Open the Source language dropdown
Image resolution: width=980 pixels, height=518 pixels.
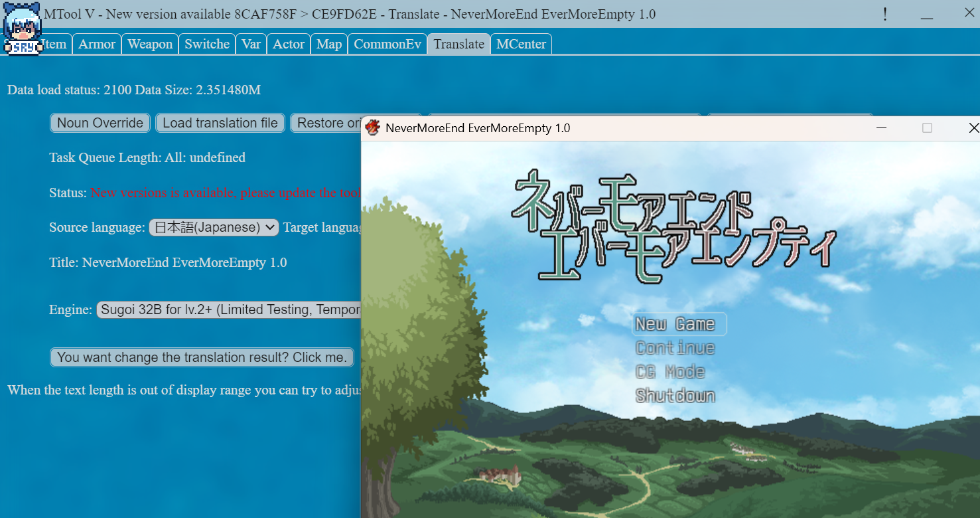pyautogui.click(x=214, y=227)
